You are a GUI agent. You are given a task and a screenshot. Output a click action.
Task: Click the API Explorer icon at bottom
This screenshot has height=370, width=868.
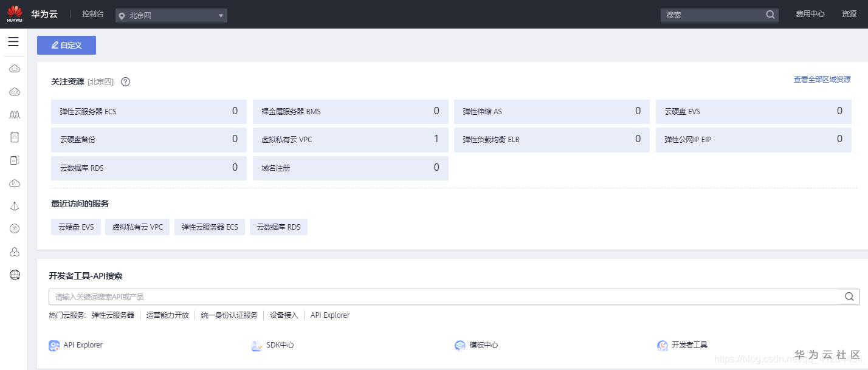click(54, 346)
